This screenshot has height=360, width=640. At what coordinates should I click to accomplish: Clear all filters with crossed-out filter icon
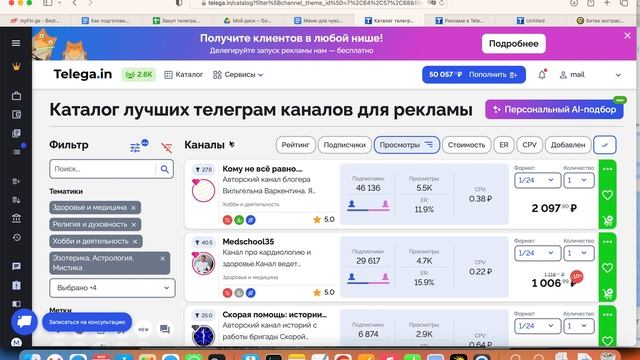[x=167, y=147]
